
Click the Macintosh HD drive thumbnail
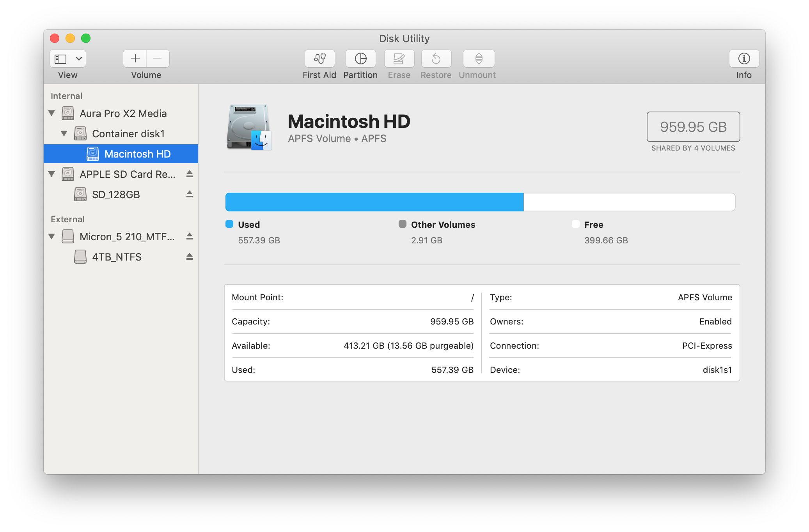click(x=248, y=127)
